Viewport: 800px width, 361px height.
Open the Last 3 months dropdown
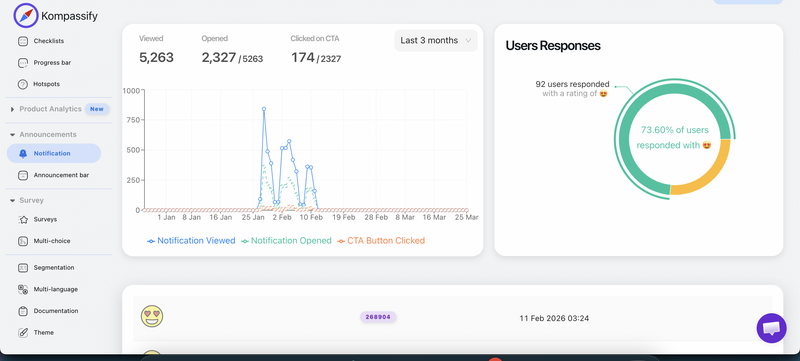(436, 40)
